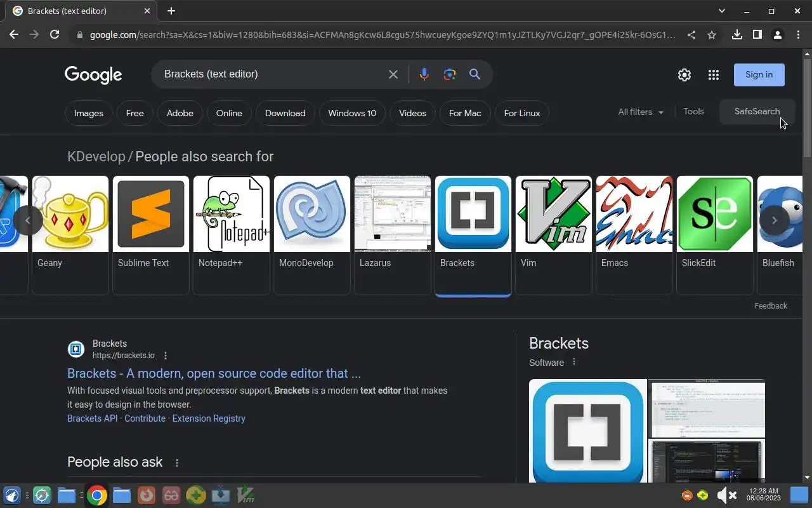Open the Vim carousel card
This screenshot has width=812, height=508.
(x=554, y=235)
